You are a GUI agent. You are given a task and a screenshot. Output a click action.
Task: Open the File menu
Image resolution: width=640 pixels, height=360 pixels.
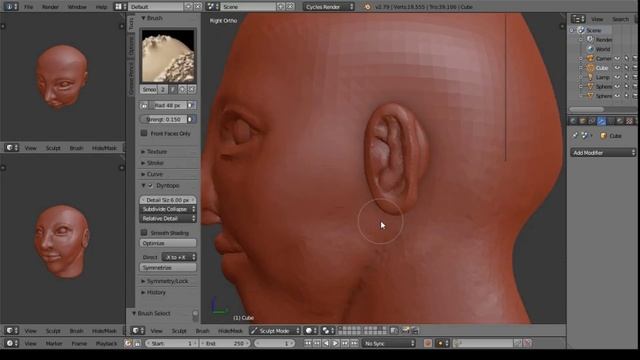29,7
